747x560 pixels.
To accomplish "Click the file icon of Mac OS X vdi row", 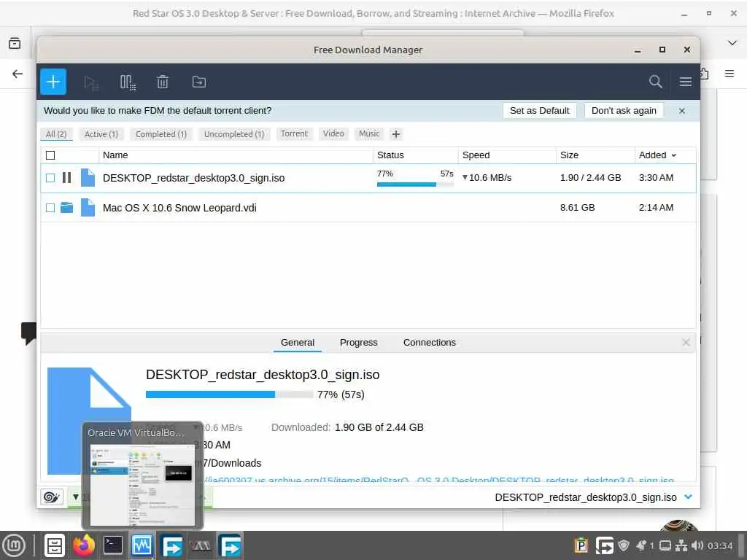I will click(x=88, y=208).
